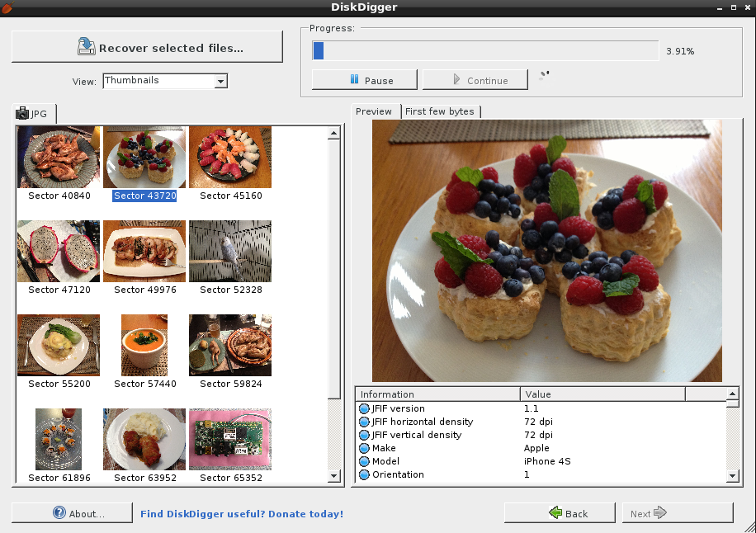756x533 pixels.
Task: Select the JPG file type tab
Action: [x=34, y=114]
